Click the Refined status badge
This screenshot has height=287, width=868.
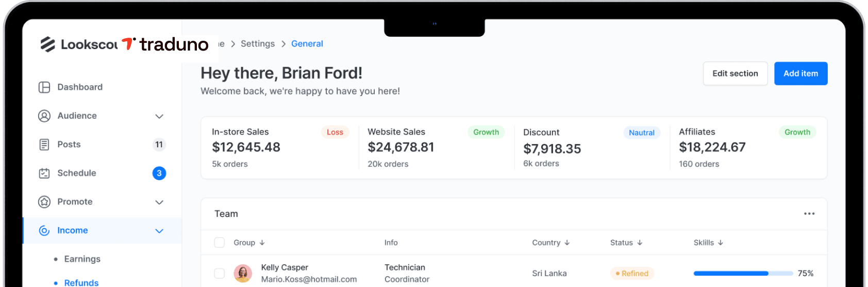point(632,274)
